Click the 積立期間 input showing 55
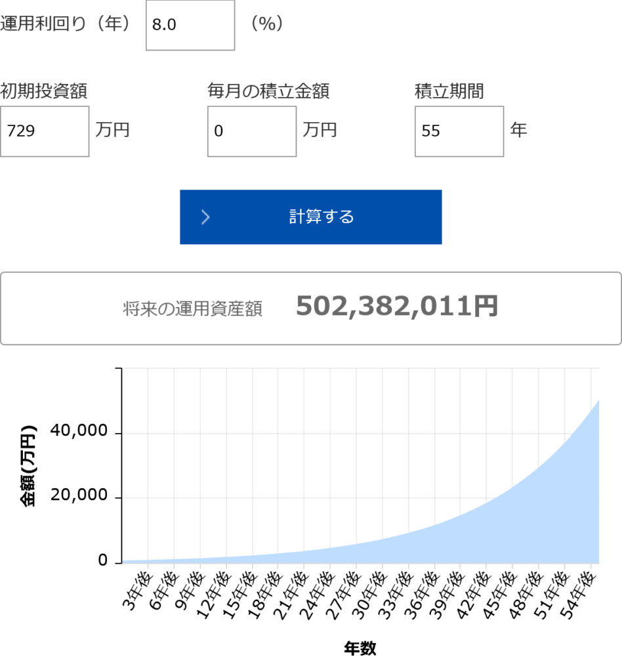Image resolution: width=622 pixels, height=672 pixels. [459, 131]
